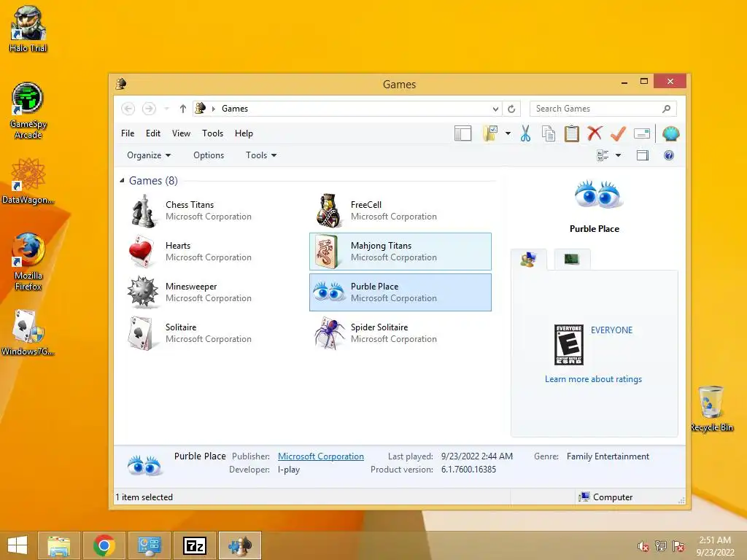Click the red X Delete toolbar icon
Viewport: 747px width, 560px height.
[x=595, y=133]
